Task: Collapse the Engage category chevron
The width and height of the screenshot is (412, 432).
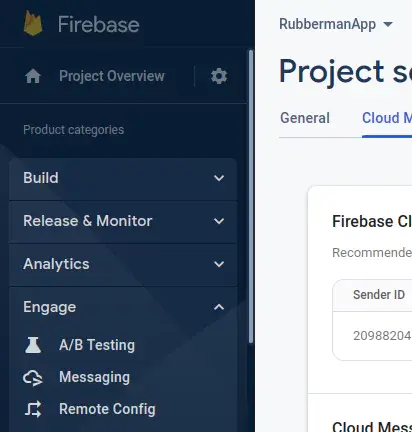Action: (x=219, y=307)
